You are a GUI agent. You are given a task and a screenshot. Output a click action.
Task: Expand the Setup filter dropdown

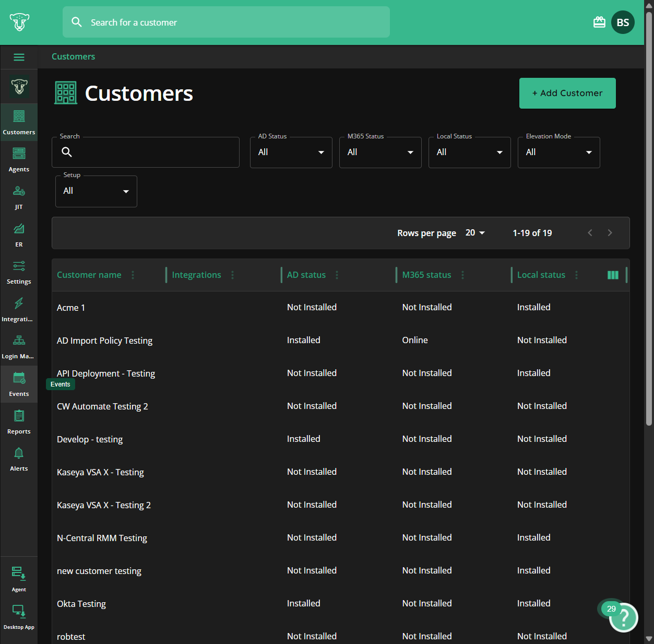(97, 191)
